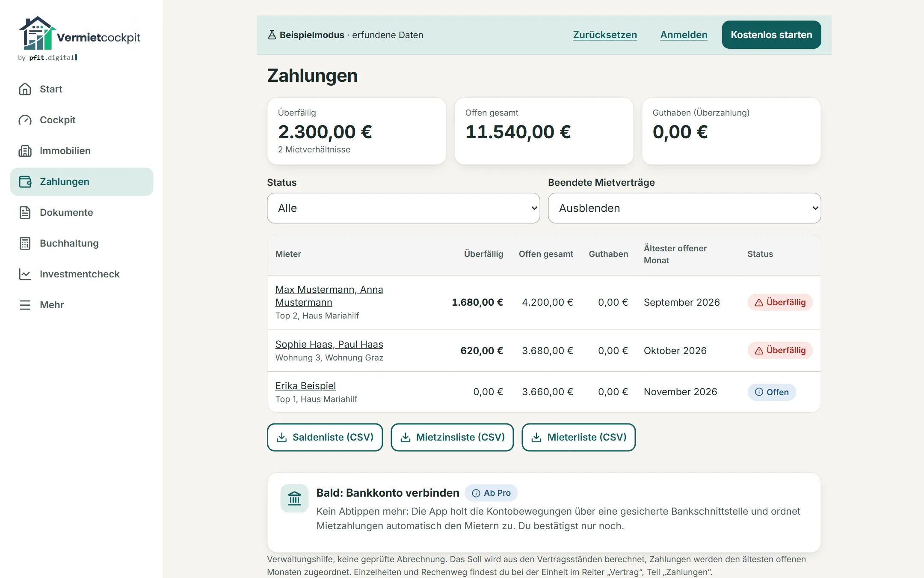Click the Dokumente file icon

[x=25, y=212]
